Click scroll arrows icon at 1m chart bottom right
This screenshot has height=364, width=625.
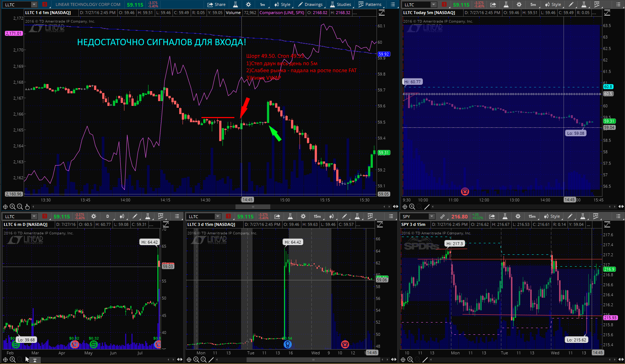(396, 207)
